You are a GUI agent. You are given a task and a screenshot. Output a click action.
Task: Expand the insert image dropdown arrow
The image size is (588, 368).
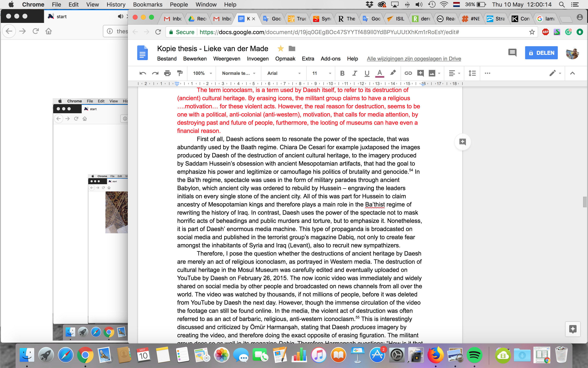coord(439,73)
